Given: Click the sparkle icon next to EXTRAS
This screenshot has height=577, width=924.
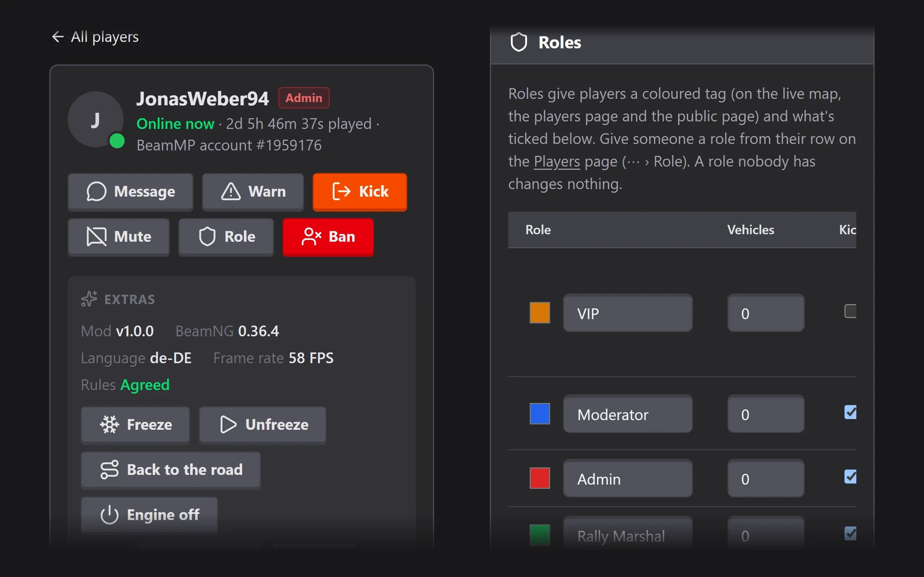Looking at the screenshot, I should click(x=89, y=299).
